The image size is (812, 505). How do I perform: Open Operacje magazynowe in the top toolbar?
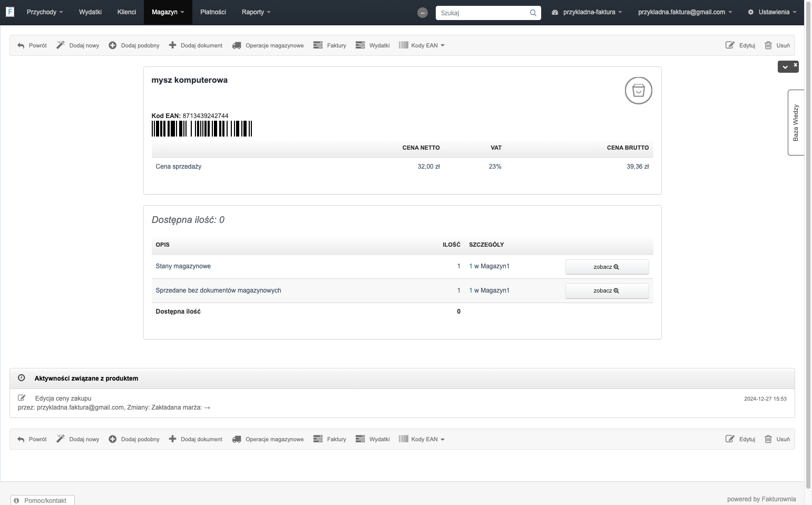268,45
